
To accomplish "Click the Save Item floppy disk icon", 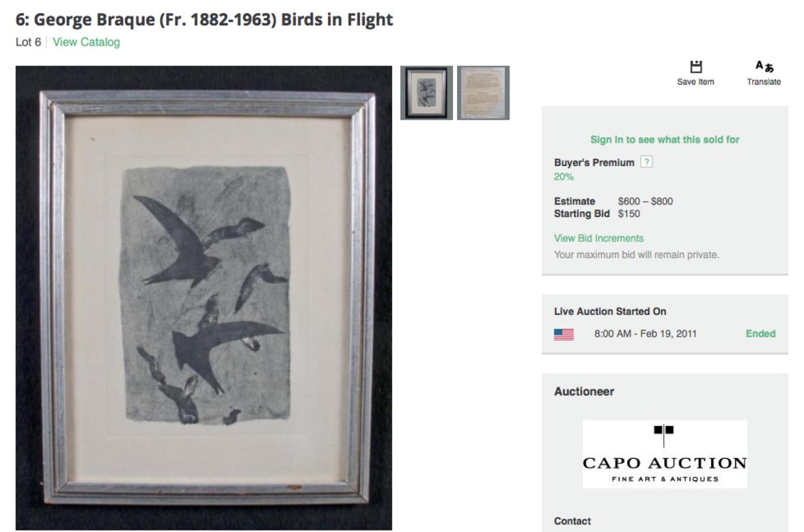I will pos(695,67).
